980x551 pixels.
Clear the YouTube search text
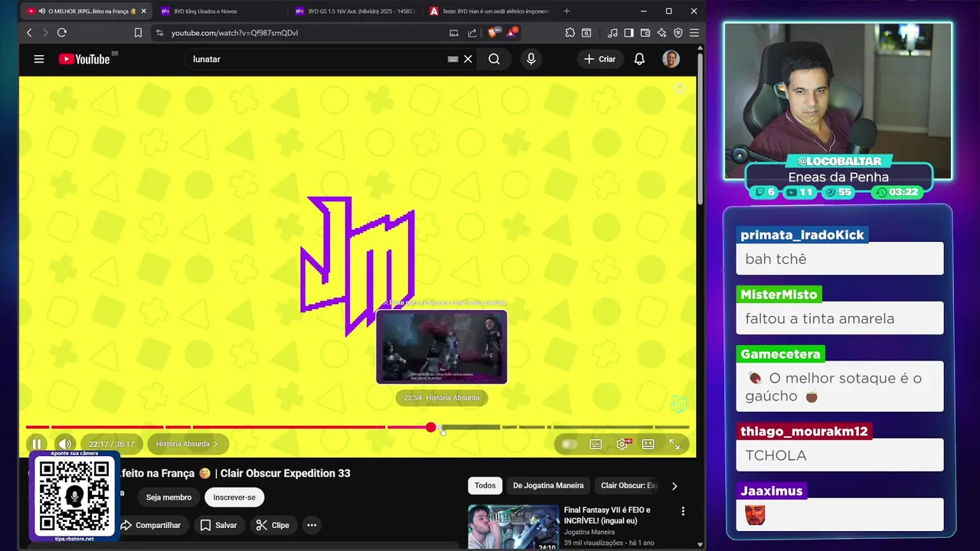[468, 59]
